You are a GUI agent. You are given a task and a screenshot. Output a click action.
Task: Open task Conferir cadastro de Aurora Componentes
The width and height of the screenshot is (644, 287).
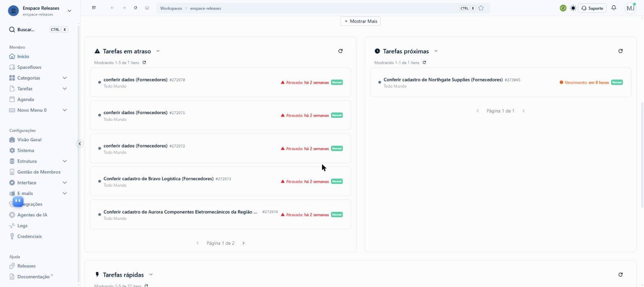click(221, 214)
